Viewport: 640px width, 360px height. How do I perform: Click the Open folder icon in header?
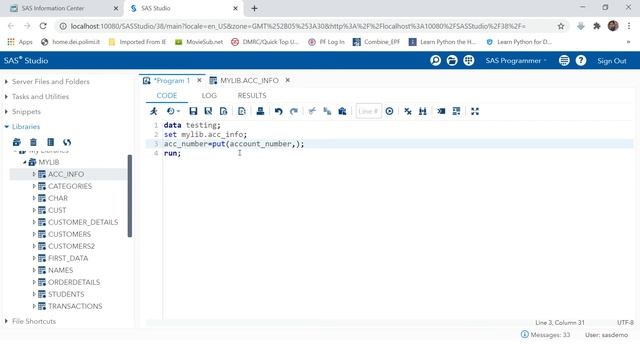click(x=452, y=60)
